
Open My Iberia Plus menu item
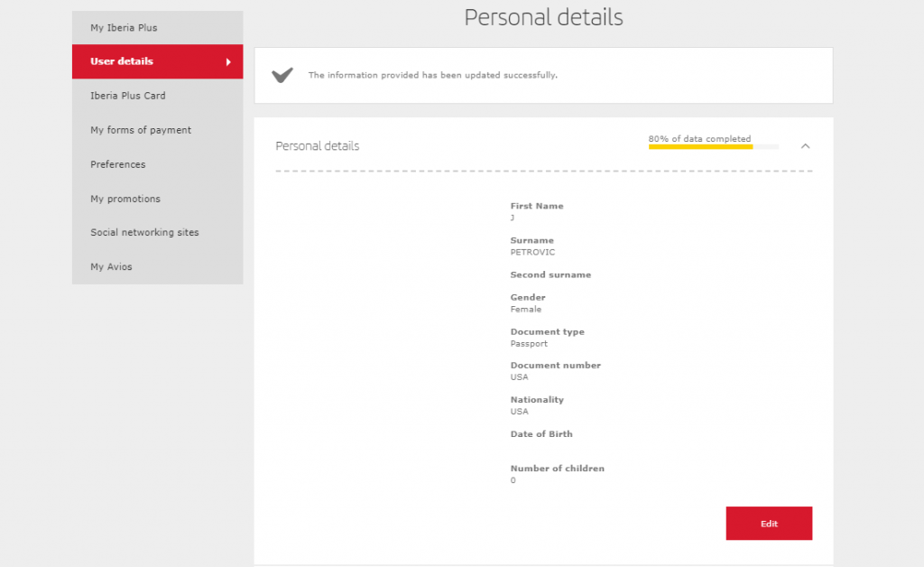click(157, 28)
